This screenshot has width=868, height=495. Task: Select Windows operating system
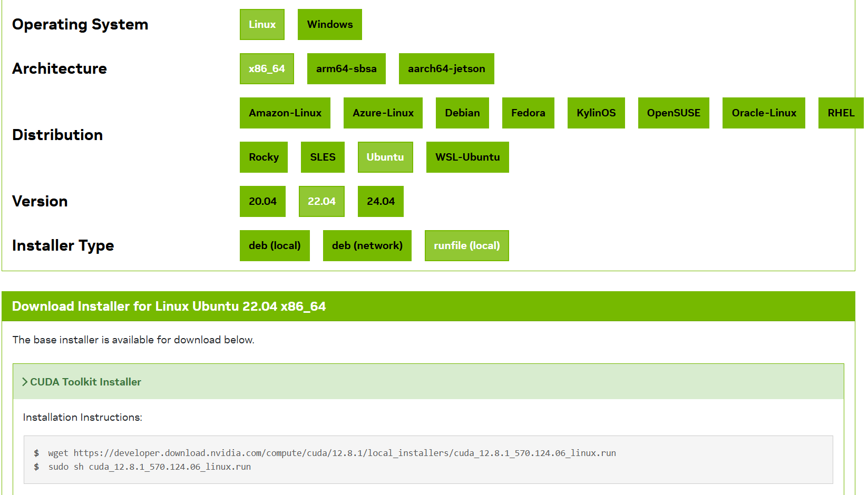coord(330,24)
